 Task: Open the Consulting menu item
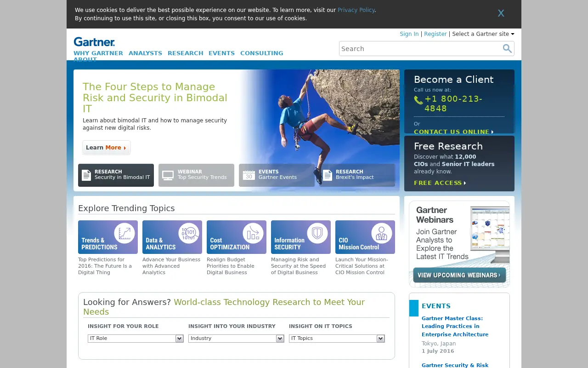point(261,53)
